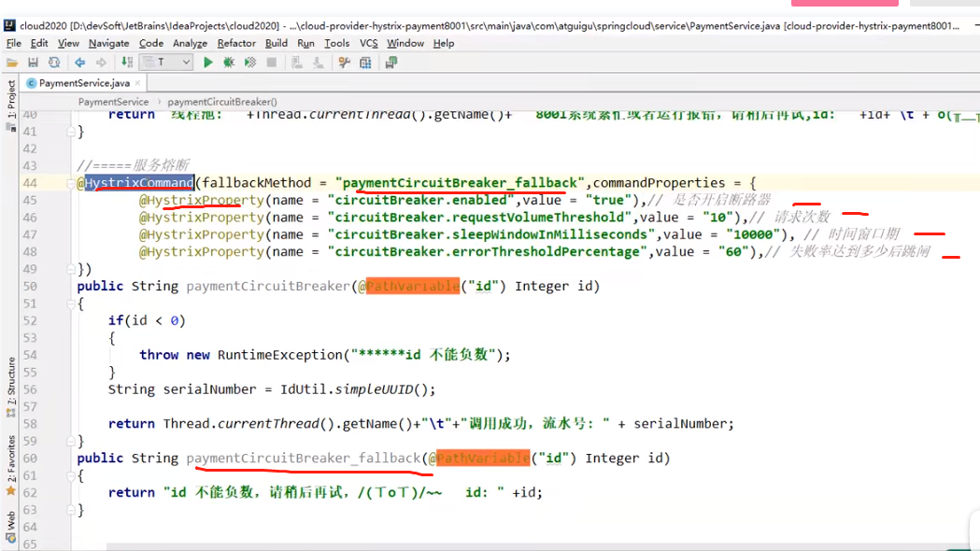Click line number 52 in the gutter
Image resolution: width=980 pixels, height=551 pixels.
[30, 321]
